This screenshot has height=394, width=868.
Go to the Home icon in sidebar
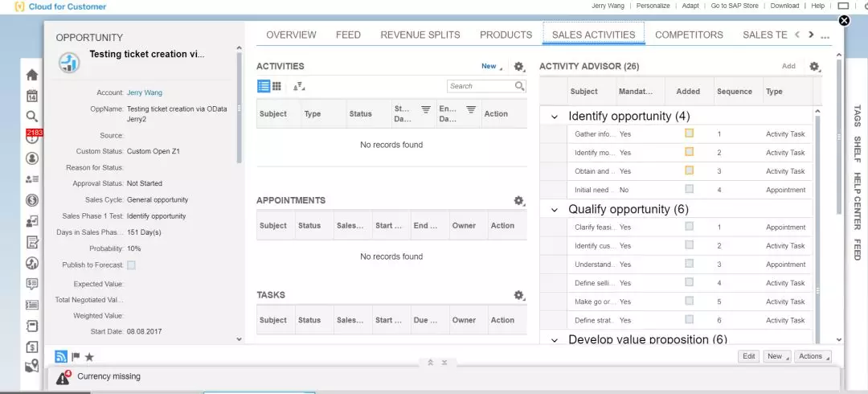[32, 75]
